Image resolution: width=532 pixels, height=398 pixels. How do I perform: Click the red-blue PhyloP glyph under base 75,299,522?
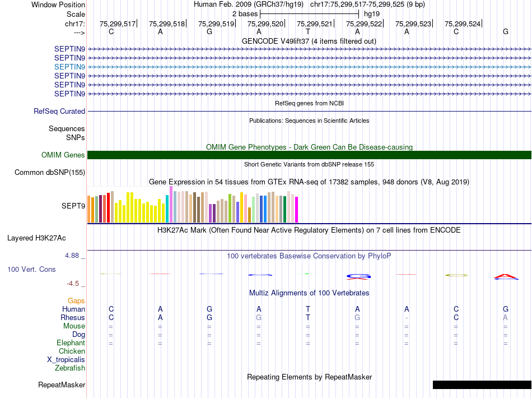(x=358, y=276)
